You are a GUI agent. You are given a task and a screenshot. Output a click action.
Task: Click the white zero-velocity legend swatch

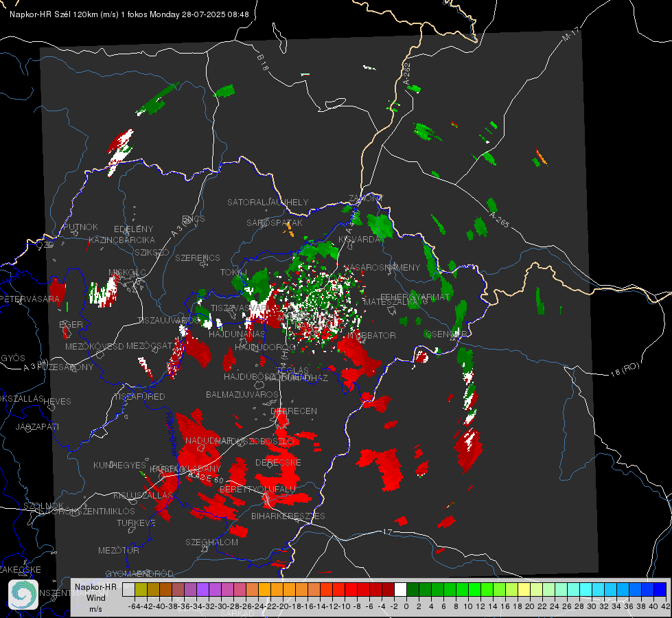coord(400,589)
